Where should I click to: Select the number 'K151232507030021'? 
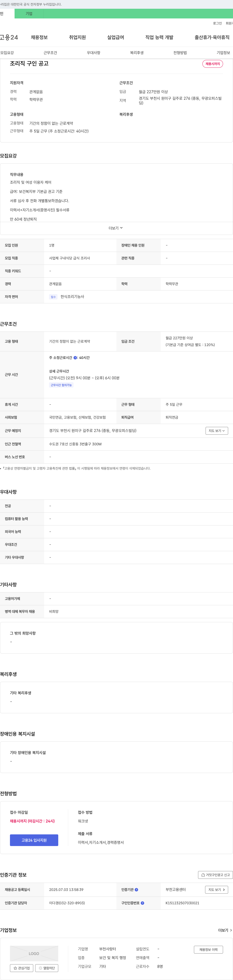tap(182, 903)
